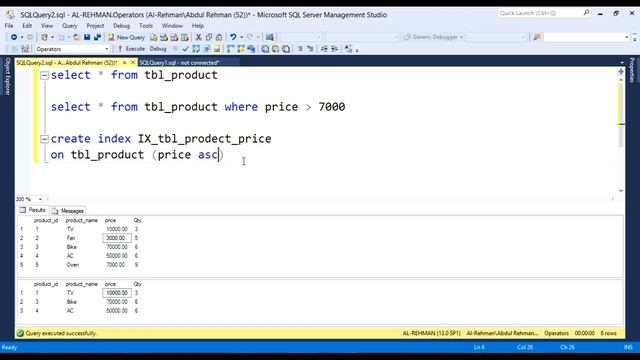The width and height of the screenshot is (640, 360).
Task: Click the Find in Files icon
Action: click(537, 37)
